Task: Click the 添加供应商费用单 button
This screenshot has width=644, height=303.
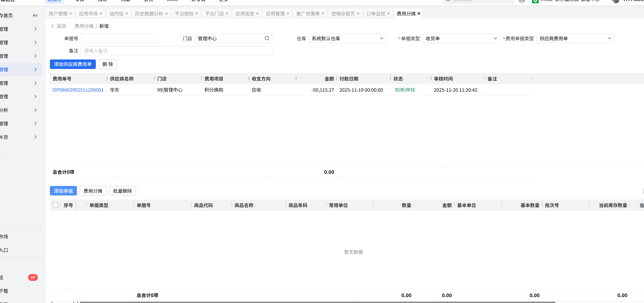Action: coord(73,64)
